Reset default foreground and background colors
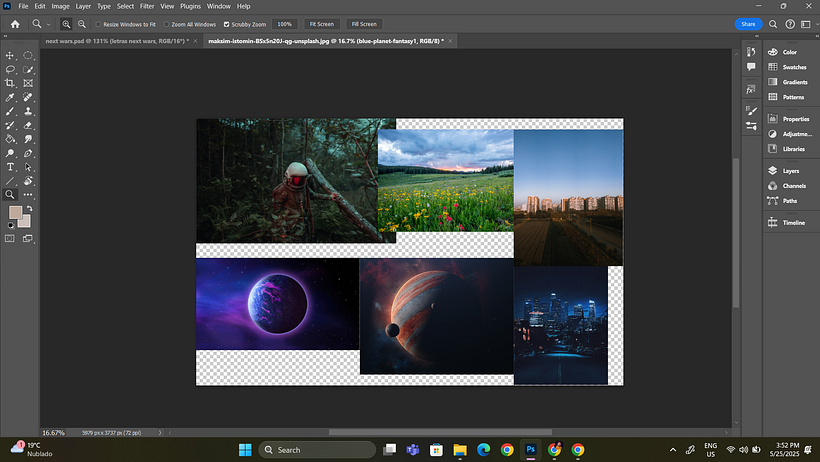Viewport: 820px width, 462px height. click(11, 226)
